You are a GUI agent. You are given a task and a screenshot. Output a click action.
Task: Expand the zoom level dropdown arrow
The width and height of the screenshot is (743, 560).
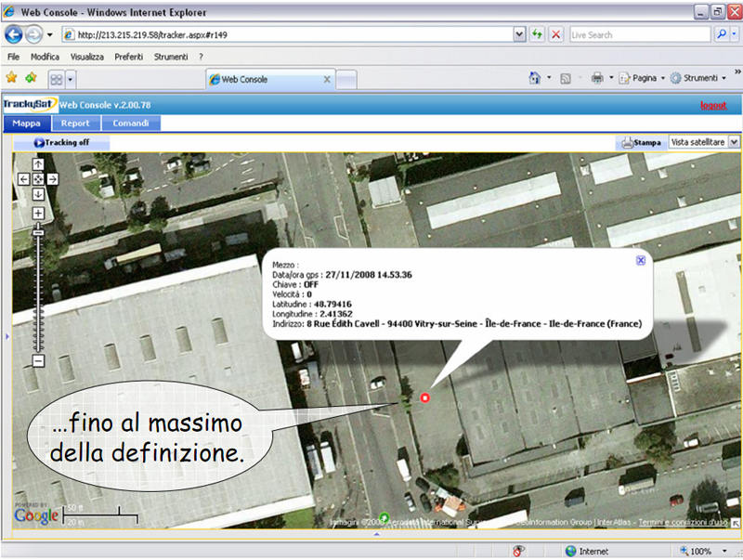(724, 552)
